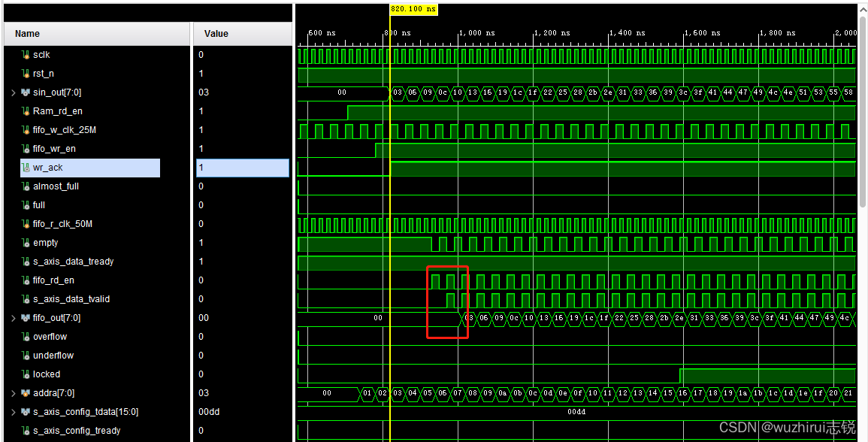Click the fifo_r_clk_50M signal icon
868x442 pixels.
click(26, 224)
